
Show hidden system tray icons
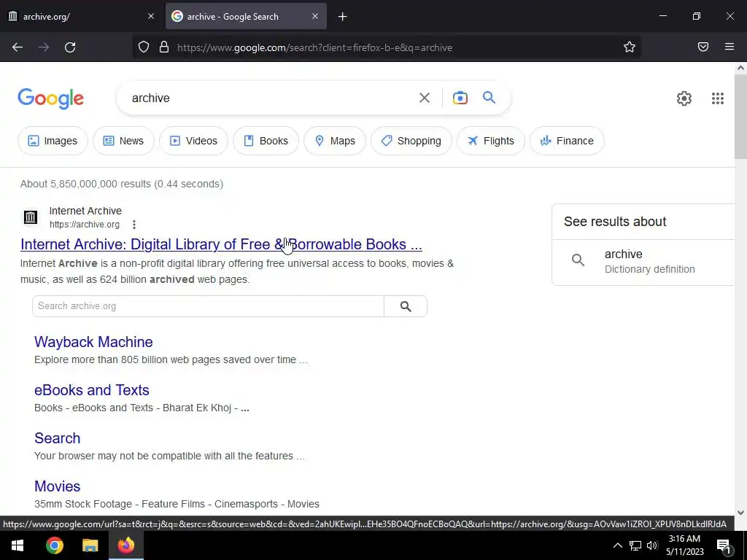click(x=617, y=545)
